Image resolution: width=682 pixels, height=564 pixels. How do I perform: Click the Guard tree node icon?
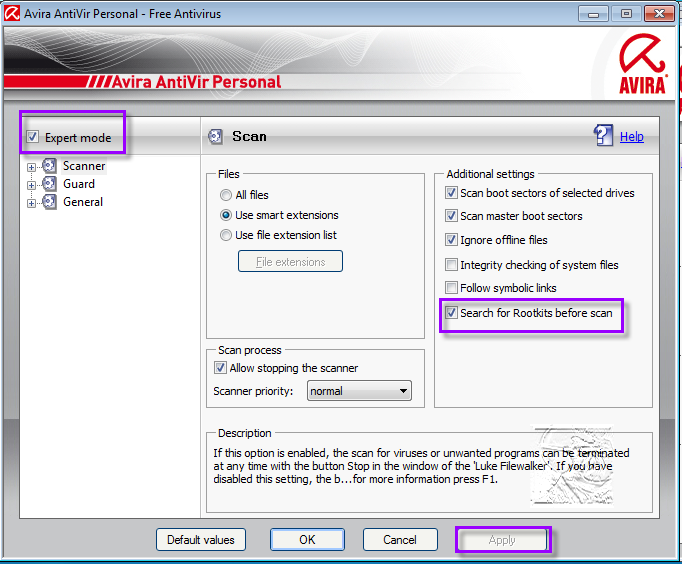point(50,184)
